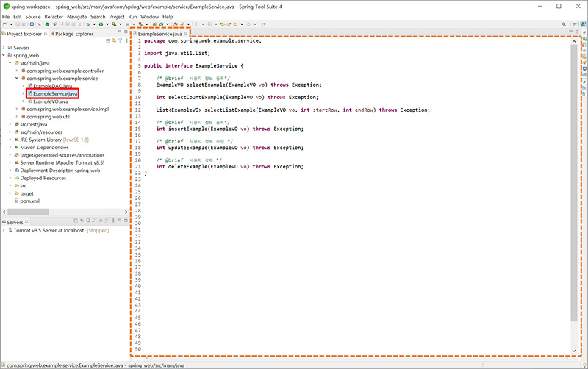Viewport: 588px width, 369px height.
Task: Open the Help menu
Action: (168, 17)
